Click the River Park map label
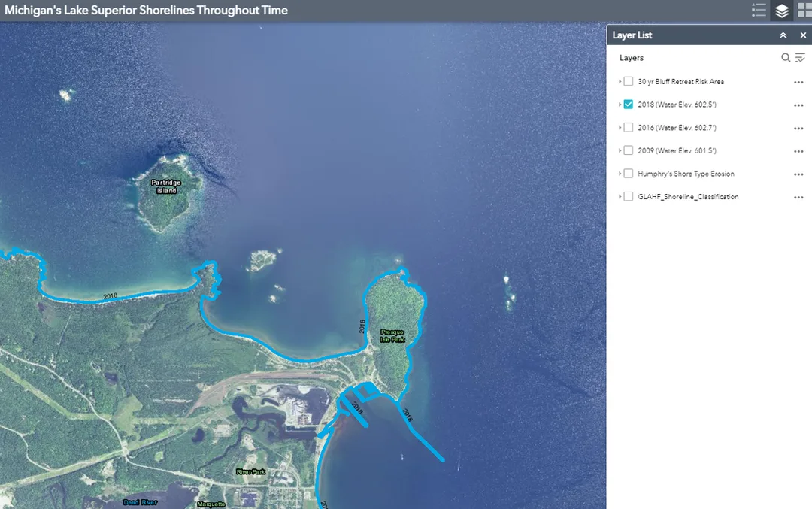 (250, 471)
